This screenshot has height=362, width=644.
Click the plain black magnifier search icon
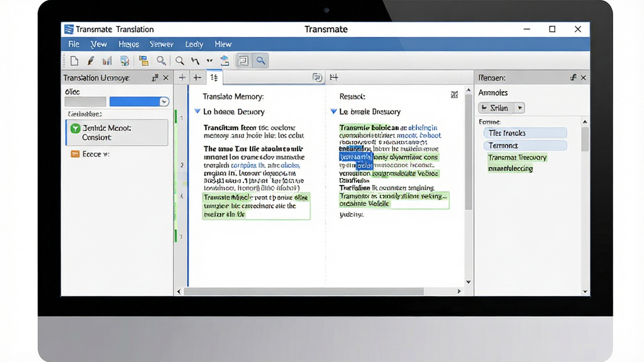179,61
